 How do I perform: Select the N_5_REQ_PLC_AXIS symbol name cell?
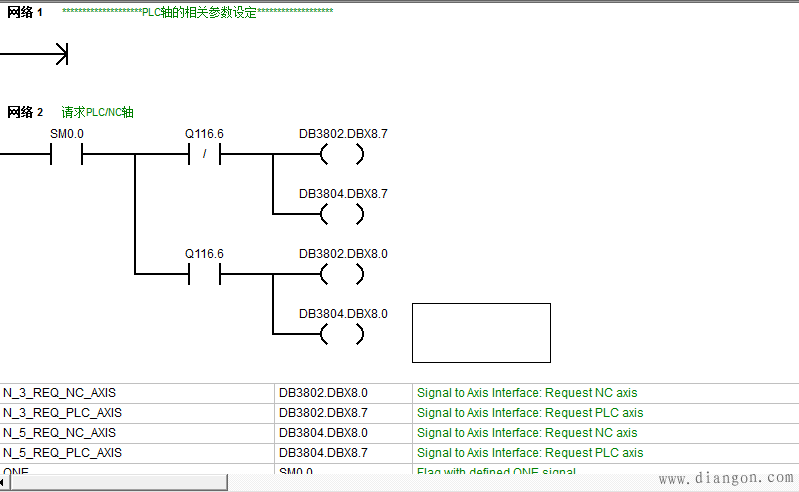coord(62,453)
